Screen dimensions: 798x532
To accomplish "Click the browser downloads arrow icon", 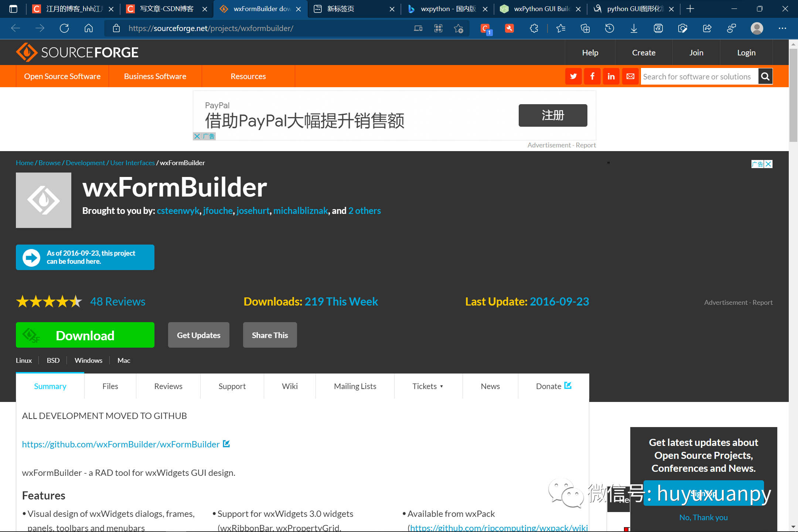I will coord(634,28).
